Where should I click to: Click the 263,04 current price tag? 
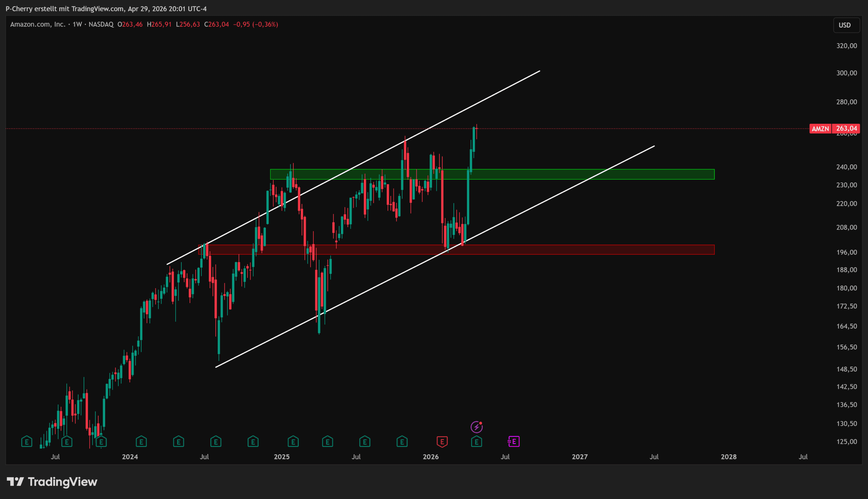pos(846,128)
